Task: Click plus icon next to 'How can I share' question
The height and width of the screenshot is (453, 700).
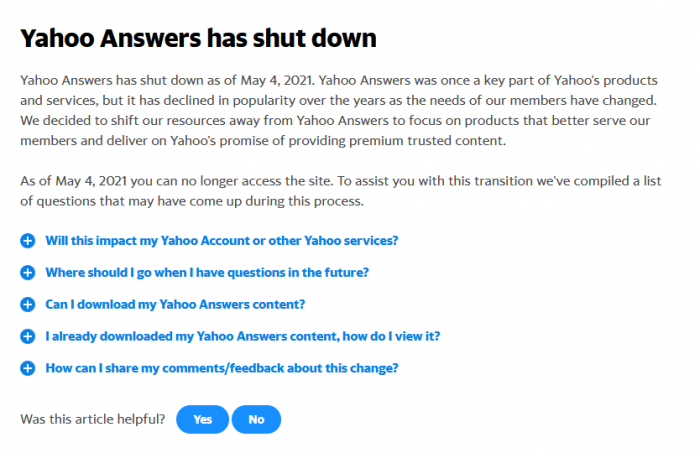Action: coord(28,368)
